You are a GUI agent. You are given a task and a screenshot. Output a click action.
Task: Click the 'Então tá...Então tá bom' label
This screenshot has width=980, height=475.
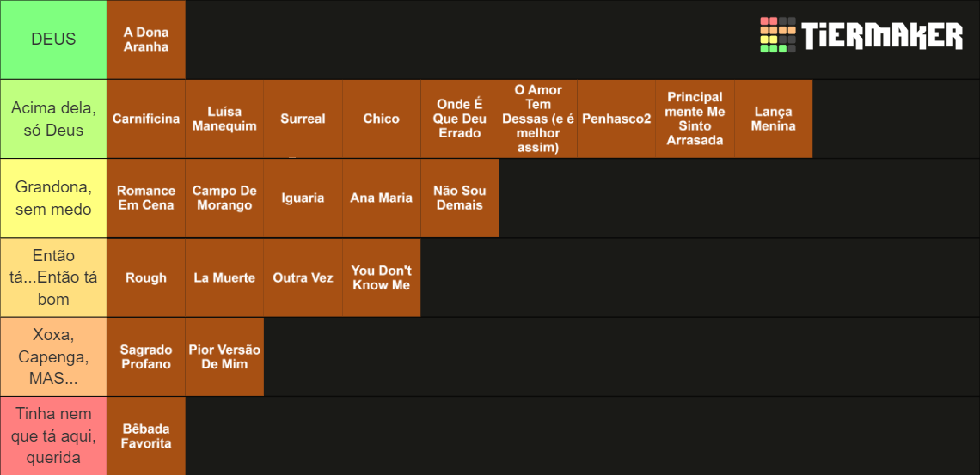click(x=54, y=277)
